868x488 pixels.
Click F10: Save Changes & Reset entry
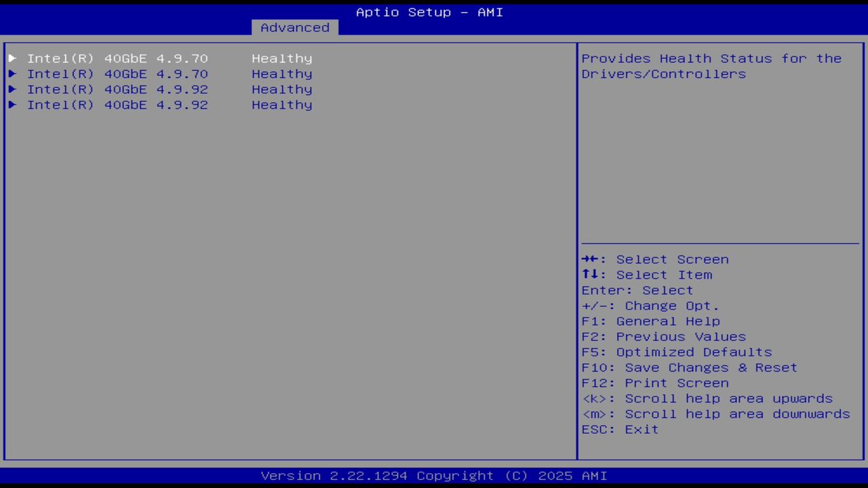pyautogui.click(x=689, y=367)
